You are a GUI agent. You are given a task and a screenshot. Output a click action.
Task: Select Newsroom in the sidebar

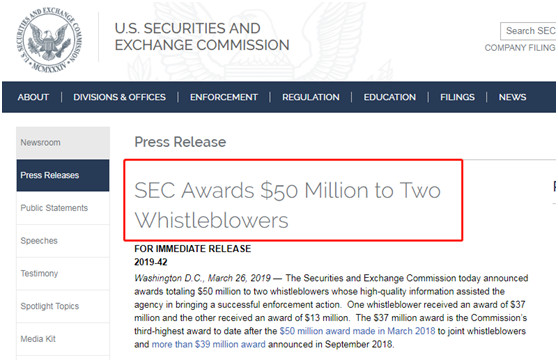[63, 142]
